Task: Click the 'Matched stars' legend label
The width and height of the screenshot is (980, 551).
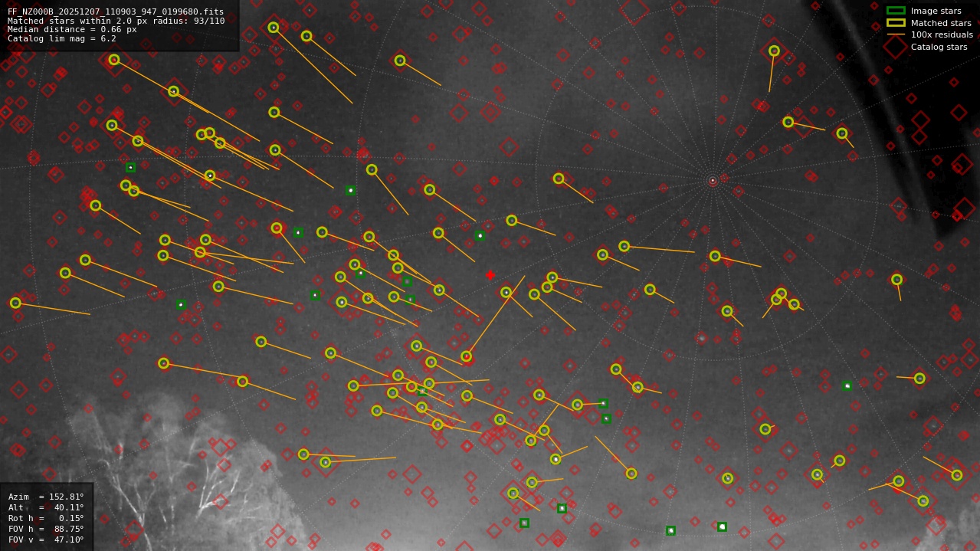Action: [x=941, y=23]
